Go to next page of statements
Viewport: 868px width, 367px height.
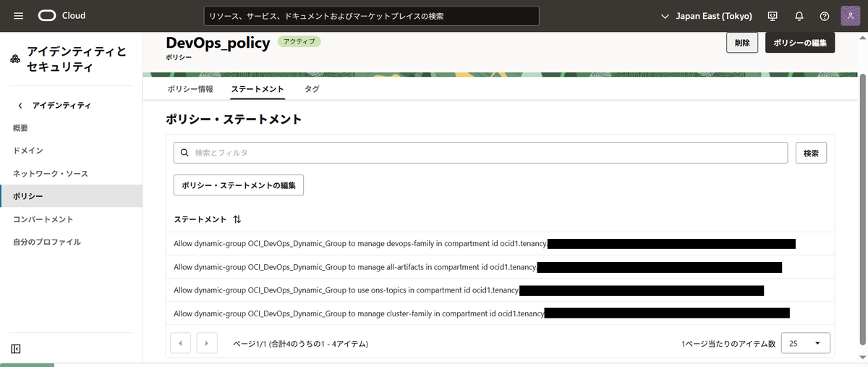207,343
